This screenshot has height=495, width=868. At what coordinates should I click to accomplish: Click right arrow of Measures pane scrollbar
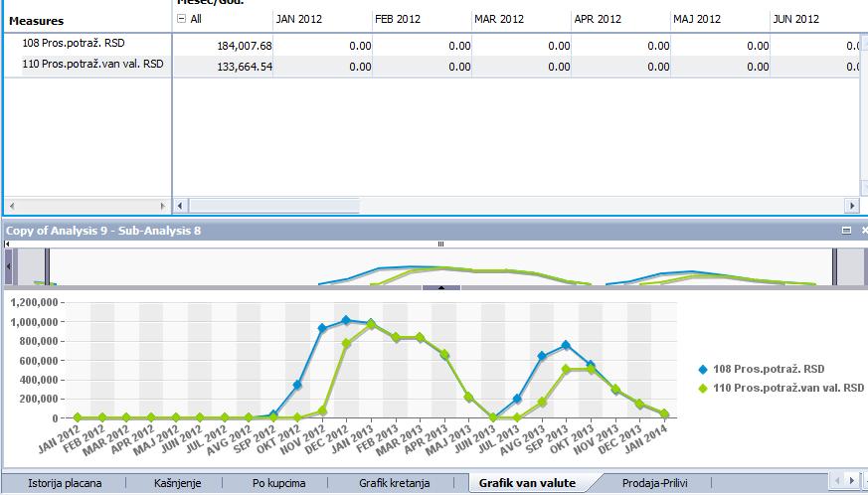click(163, 206)
